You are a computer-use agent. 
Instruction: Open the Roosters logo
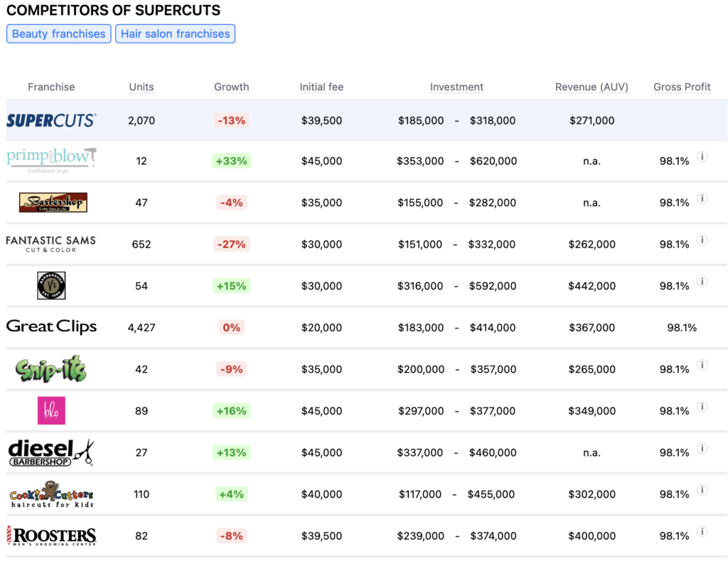tap(51, 536)
